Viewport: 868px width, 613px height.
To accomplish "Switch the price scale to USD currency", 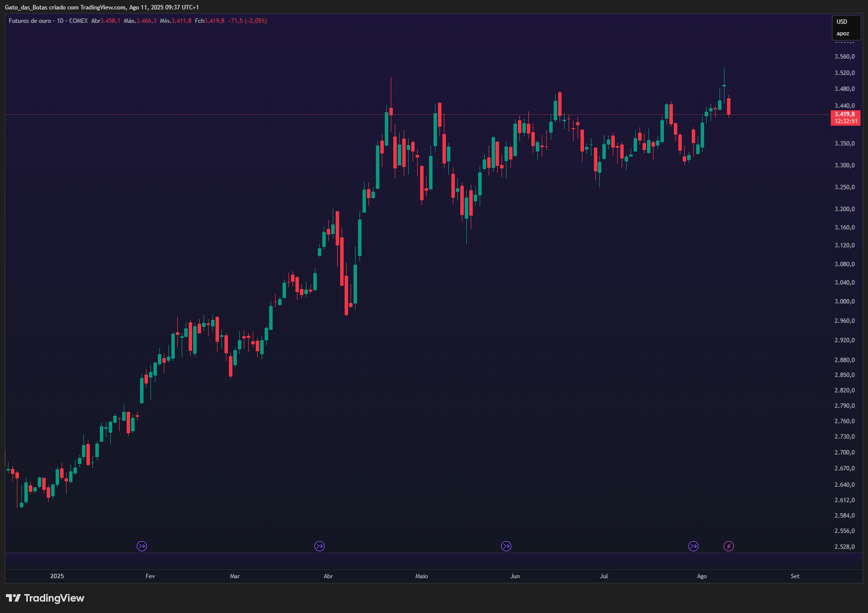I will [x=842, y=22].
